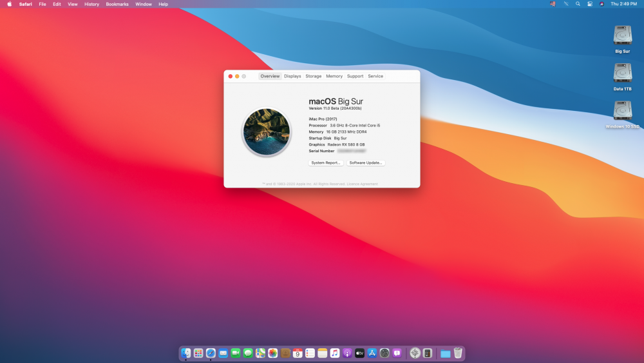Select the Overview tab
The image size is (644, 363).
point(270,76)
